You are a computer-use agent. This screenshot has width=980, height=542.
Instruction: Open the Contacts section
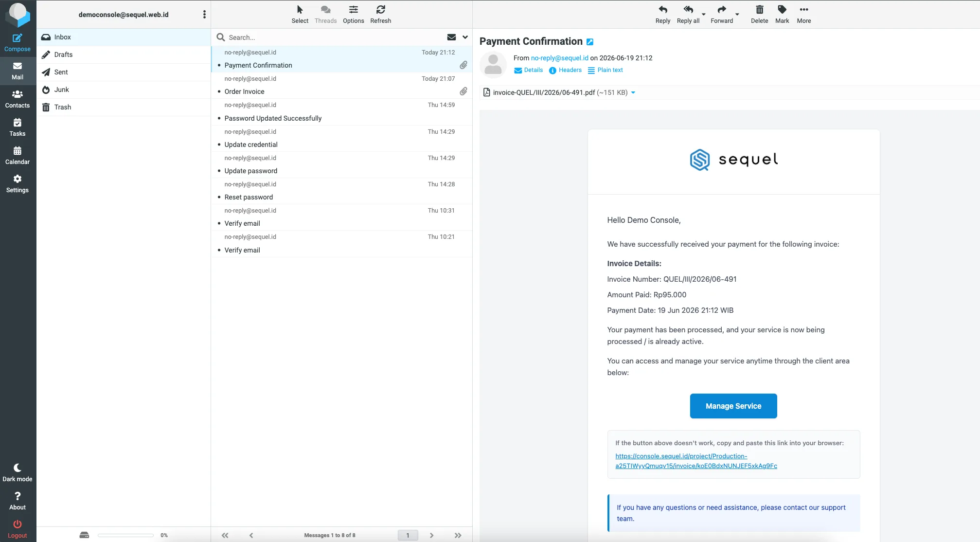tap(18, 99)
